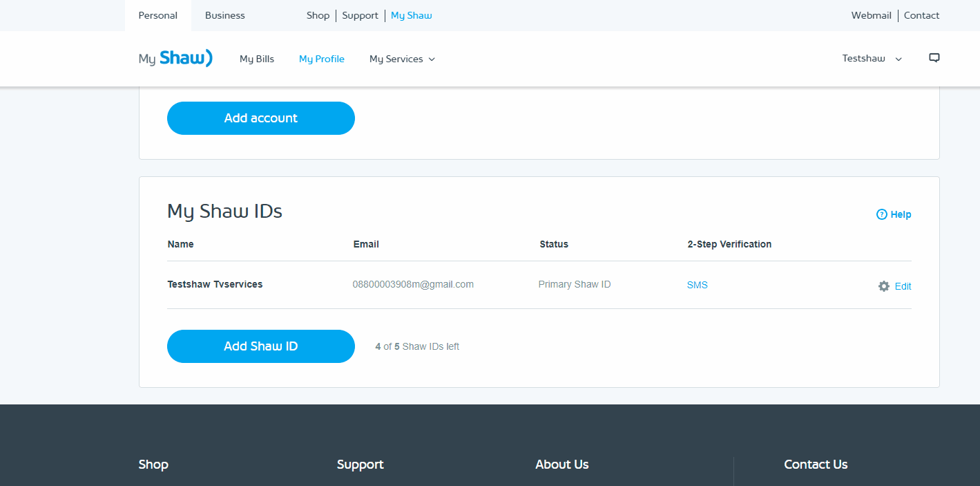
Task: Click the 2-Step Verification column header
Action: (729, 244)
